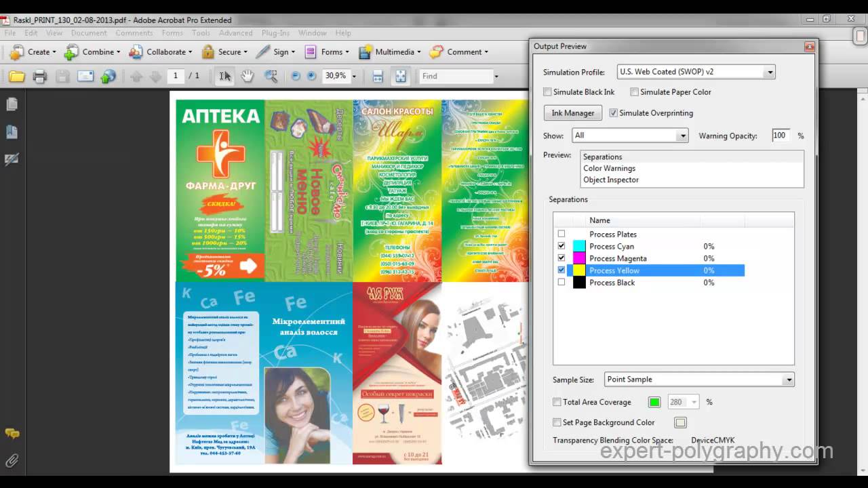Open the File menu
The width and height of the screenshot is (868, 488).
[x=9, y=33]
